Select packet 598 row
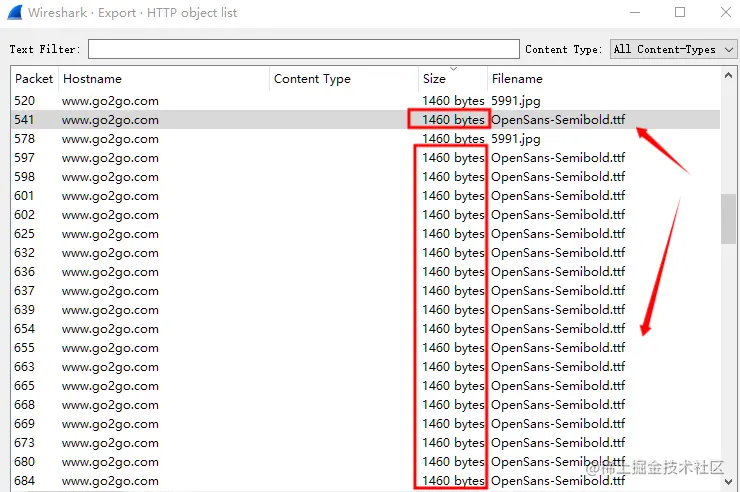The height and width of the screenshot is (492, 740). (366, 176)
